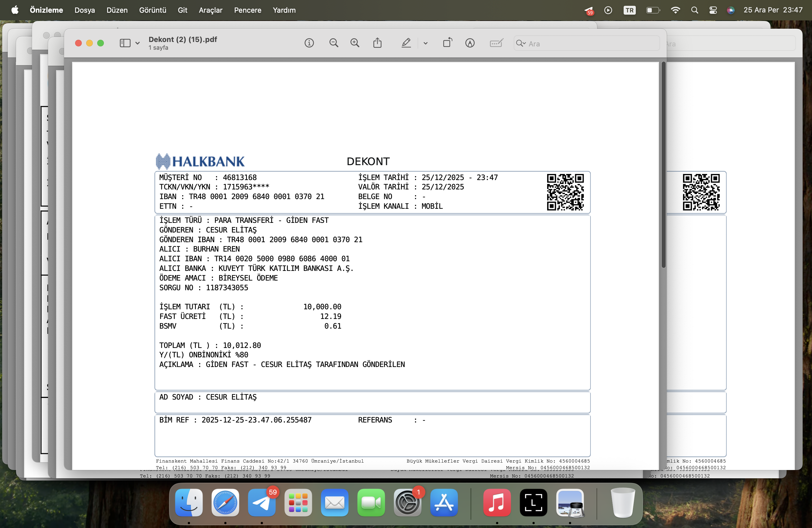The width and height of the screenshot is (812, 528).
Task: Check the battery status icon
Action: [x=653, y=10]
